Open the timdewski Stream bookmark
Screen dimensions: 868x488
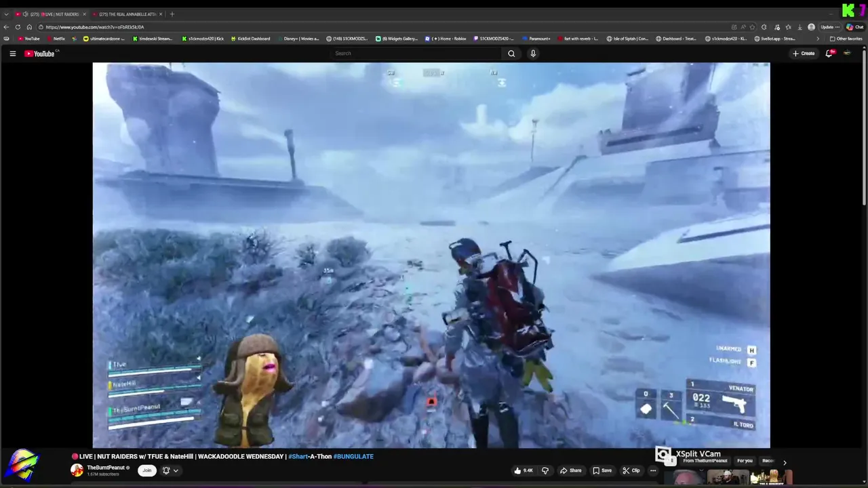(x=152, y=39)
